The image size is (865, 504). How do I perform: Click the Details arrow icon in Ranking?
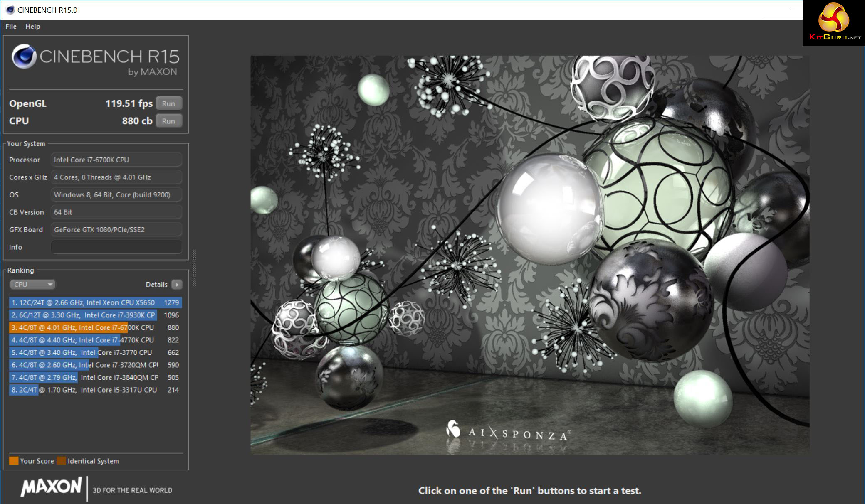(x=177, y=285)
